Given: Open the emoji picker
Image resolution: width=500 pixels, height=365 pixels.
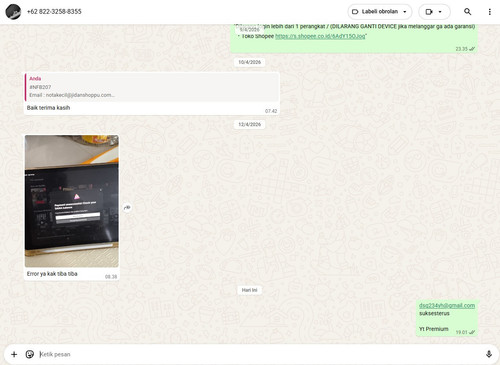Looking at the screenshot, I should 30,354.
